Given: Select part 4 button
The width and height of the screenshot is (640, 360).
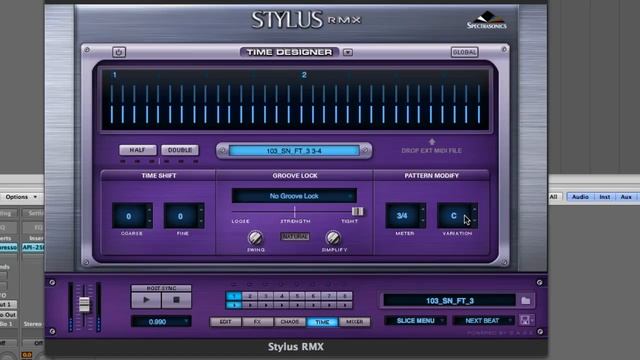Looking at the screenshot, I should click(282, 296).
